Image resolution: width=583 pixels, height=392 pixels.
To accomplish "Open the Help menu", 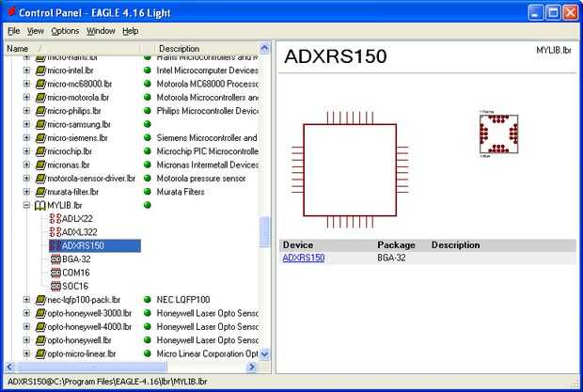I will pos(131,31).
